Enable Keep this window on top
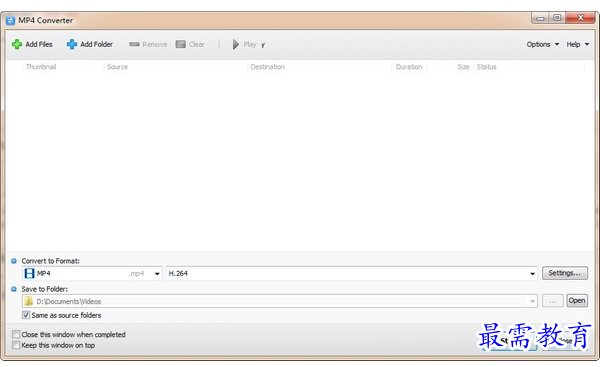 pos(16,345)
